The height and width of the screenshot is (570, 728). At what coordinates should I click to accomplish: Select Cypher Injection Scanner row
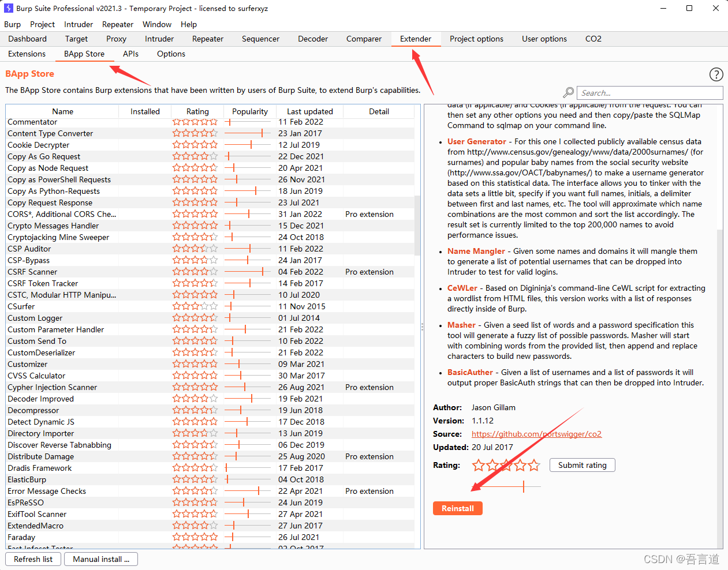tap(210, 387)
